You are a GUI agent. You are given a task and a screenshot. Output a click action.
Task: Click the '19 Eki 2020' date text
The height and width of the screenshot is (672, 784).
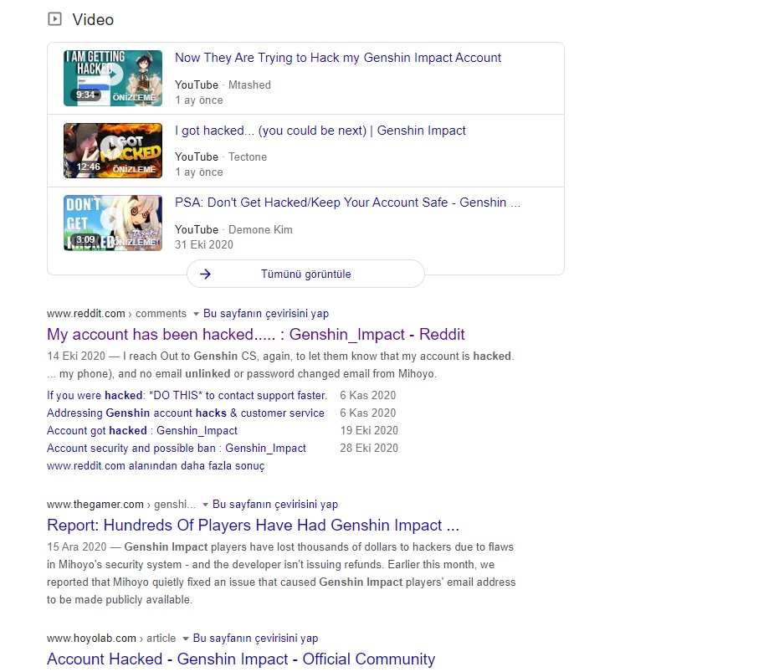click(x=369, y=430)
